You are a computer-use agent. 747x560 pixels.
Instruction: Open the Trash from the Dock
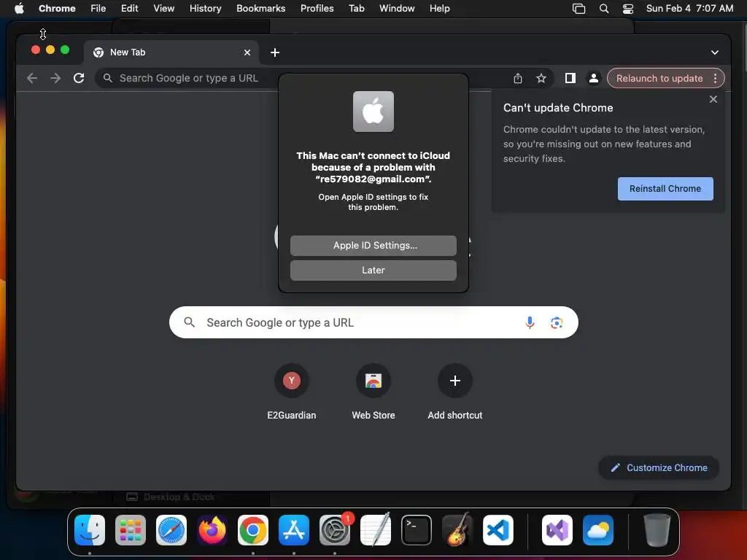coord(657,530)
